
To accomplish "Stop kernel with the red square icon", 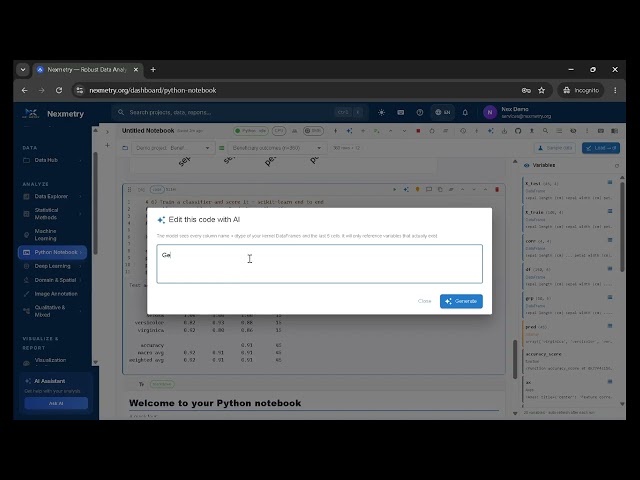I will tap(418, 131).
